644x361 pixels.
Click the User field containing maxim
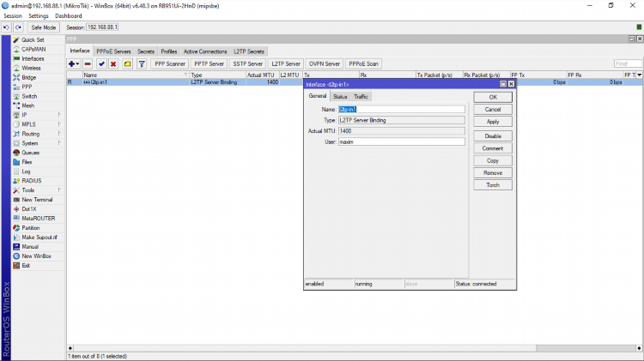[402, 142]
